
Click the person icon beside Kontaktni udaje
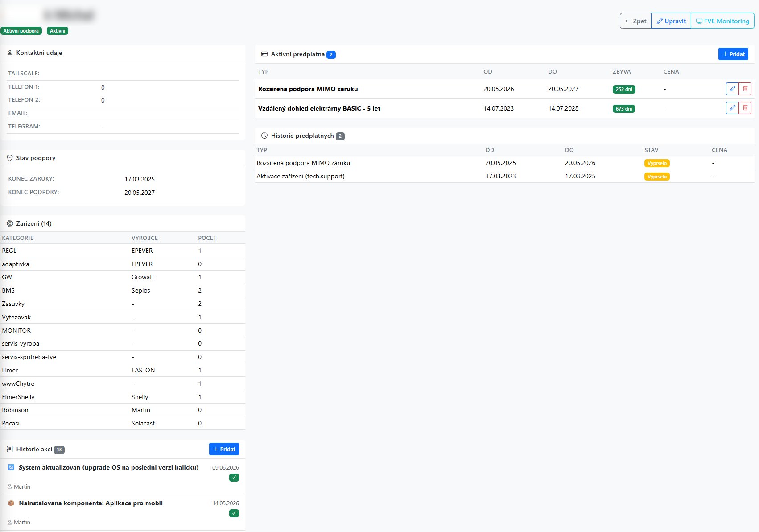click(10, 53)
